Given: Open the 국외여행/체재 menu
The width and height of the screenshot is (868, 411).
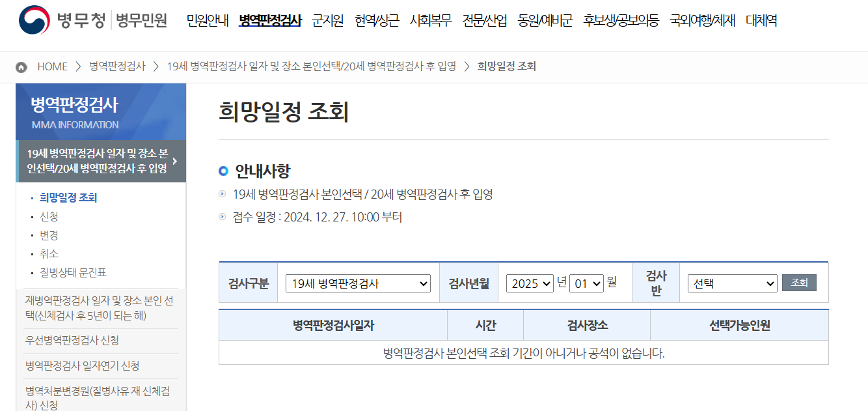Looking at the screenshot, I should tap(702, 21).
